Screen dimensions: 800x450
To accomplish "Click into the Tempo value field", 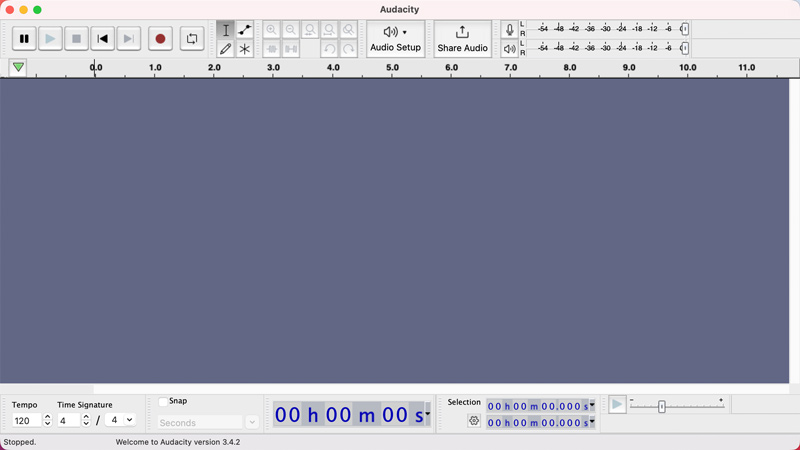I will tap(27, 420).
